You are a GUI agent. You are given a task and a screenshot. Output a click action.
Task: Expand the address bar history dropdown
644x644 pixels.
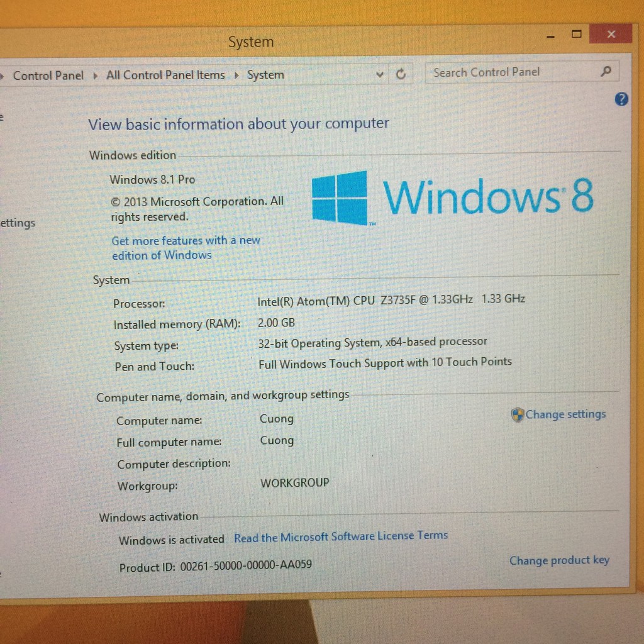click(379, 75)
